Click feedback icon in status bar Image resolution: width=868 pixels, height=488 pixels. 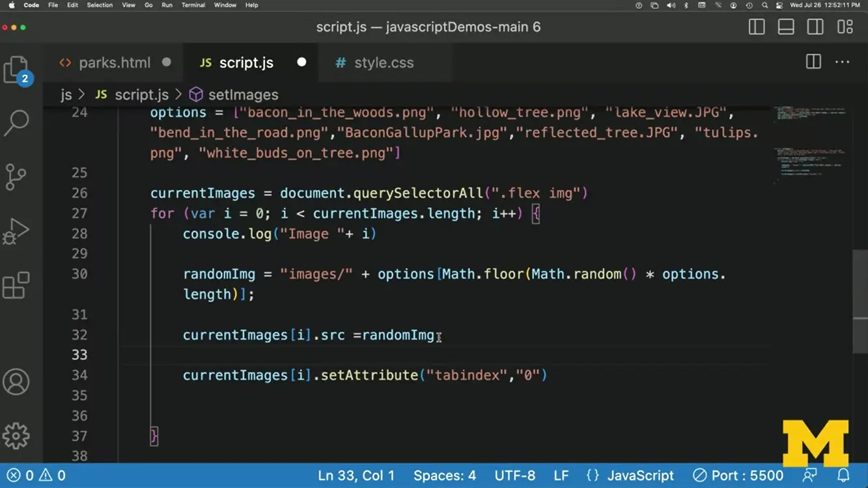point(809,476)
